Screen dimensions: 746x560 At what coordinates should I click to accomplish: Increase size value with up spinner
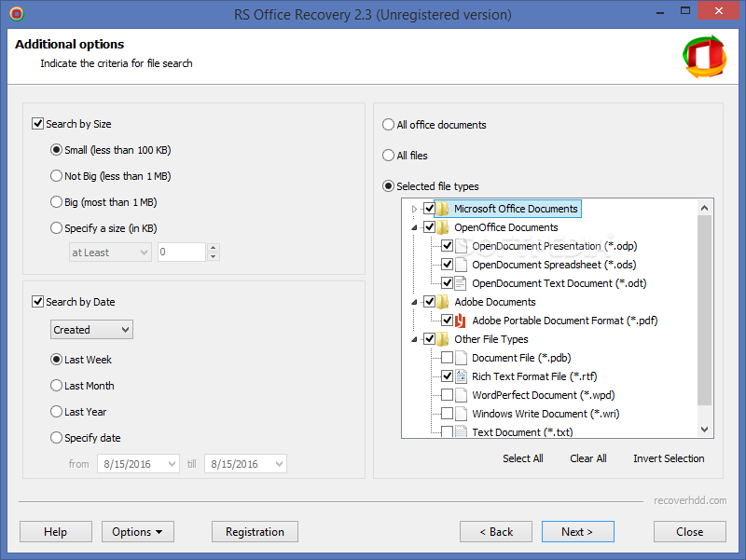[x=214, y=248]
